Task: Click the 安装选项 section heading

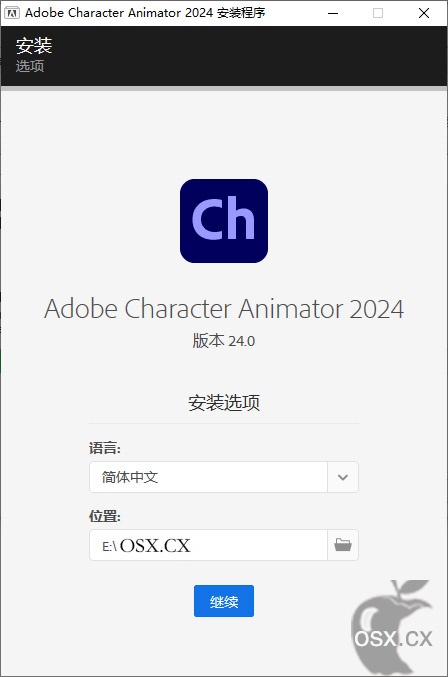Action: [224, 402]
